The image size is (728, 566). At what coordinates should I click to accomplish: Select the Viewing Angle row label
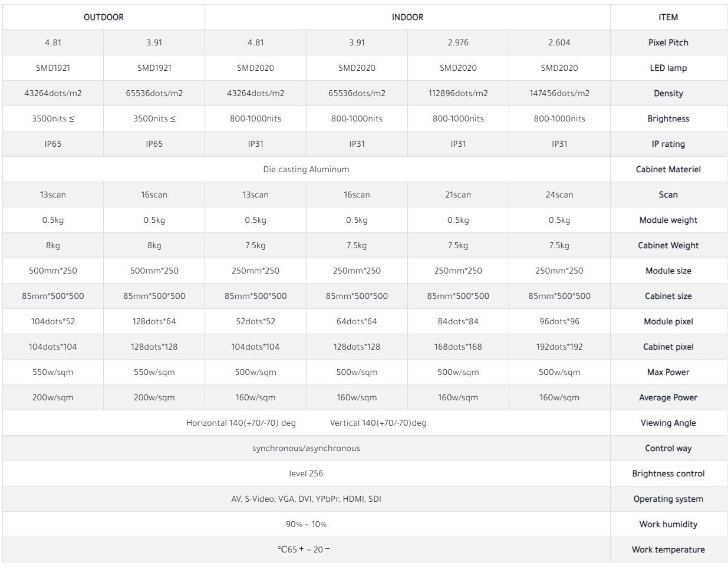point(668,423)
